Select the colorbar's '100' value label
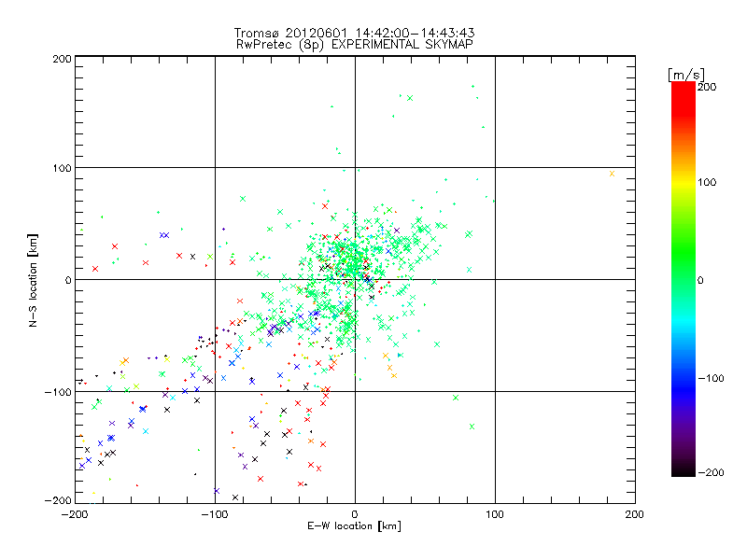Screen dimensions: 747x560 [707, 182]
